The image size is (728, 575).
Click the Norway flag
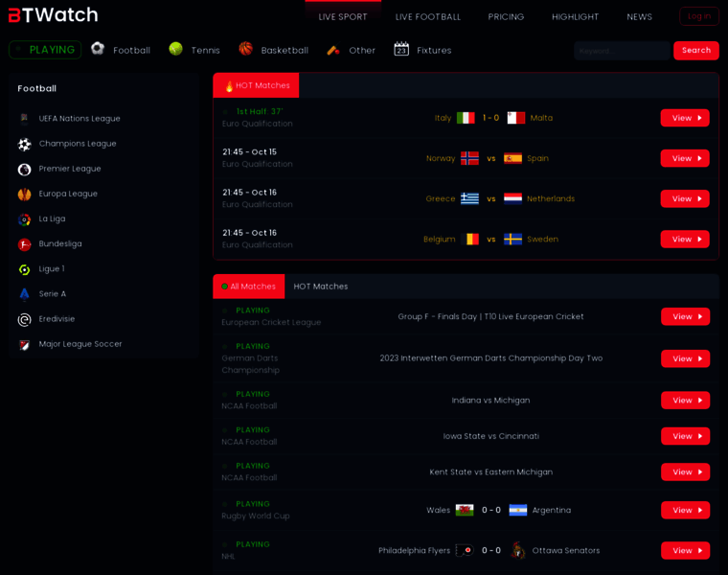(469, 158)
